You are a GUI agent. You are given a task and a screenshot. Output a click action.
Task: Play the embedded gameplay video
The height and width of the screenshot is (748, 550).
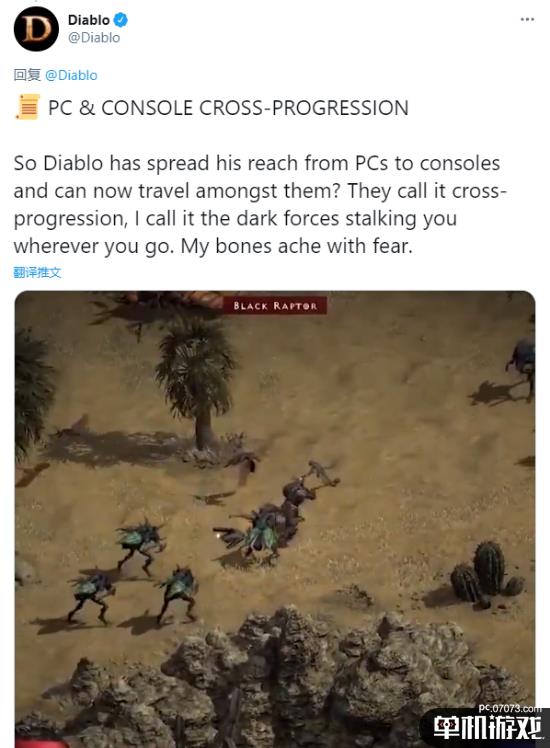pyautogui.click(x=275, y=519)
